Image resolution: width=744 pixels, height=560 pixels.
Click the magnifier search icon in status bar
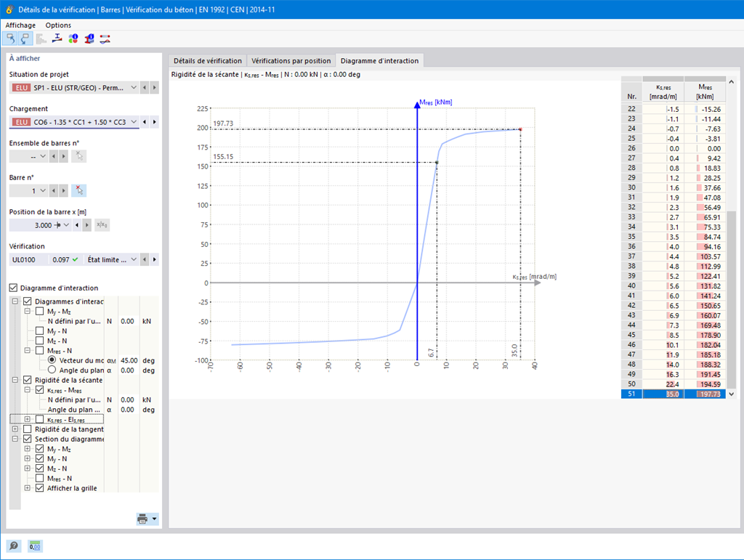click(x=14, y=546)
